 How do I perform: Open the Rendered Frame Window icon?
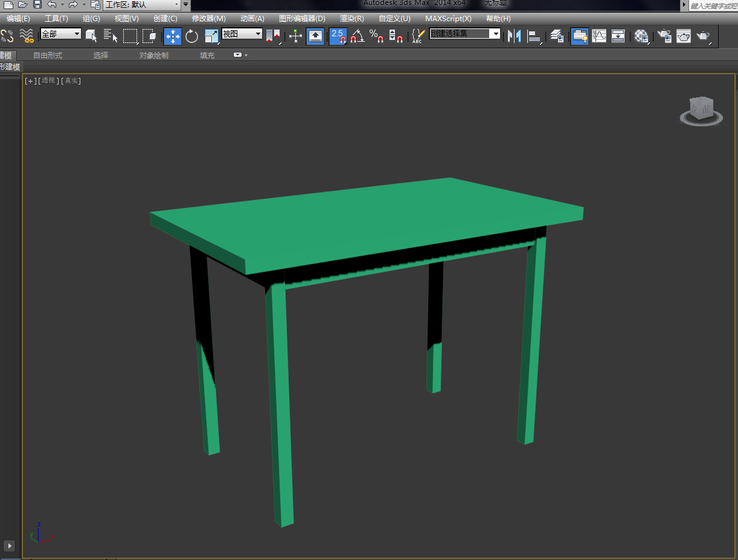point(683,36)
